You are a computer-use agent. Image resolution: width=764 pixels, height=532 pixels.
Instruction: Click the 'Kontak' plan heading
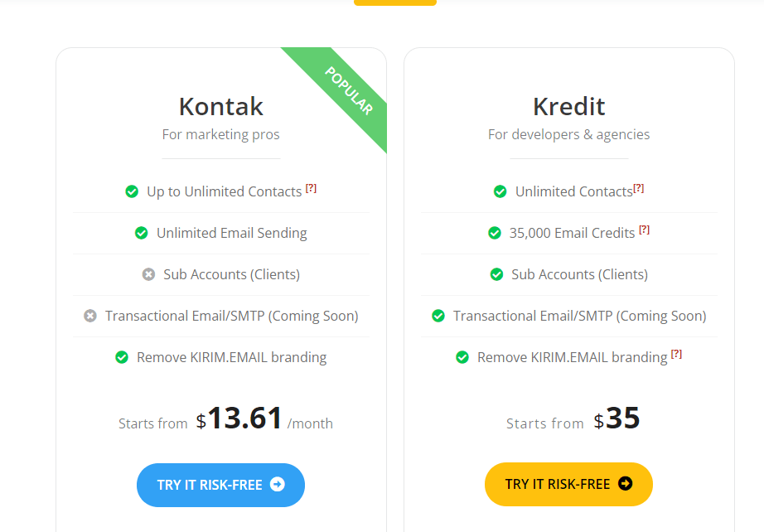pos(221,106)
